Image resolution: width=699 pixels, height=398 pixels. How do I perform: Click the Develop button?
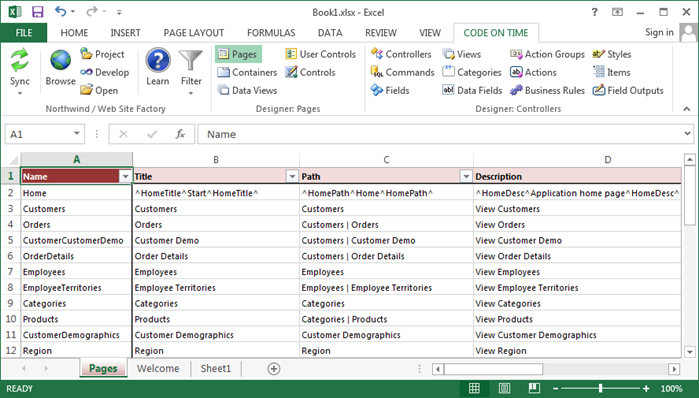tap(104, 72)
